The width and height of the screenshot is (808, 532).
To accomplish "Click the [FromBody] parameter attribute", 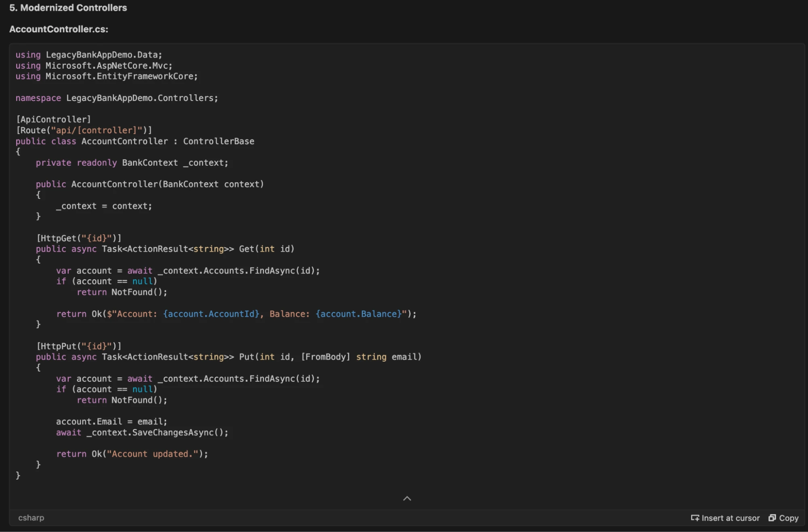I will click(325, 357).
